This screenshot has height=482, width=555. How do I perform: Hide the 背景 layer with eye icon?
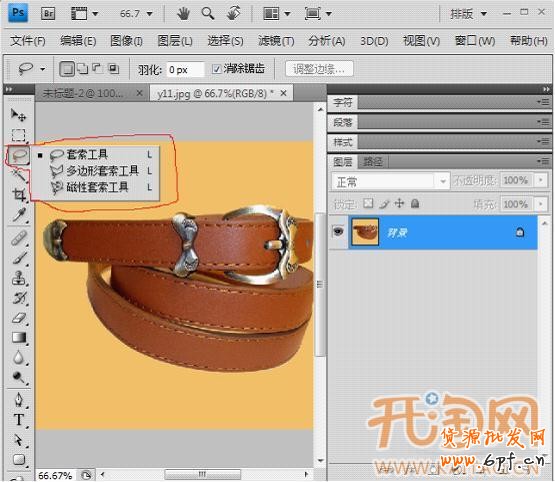pos(338,232)
